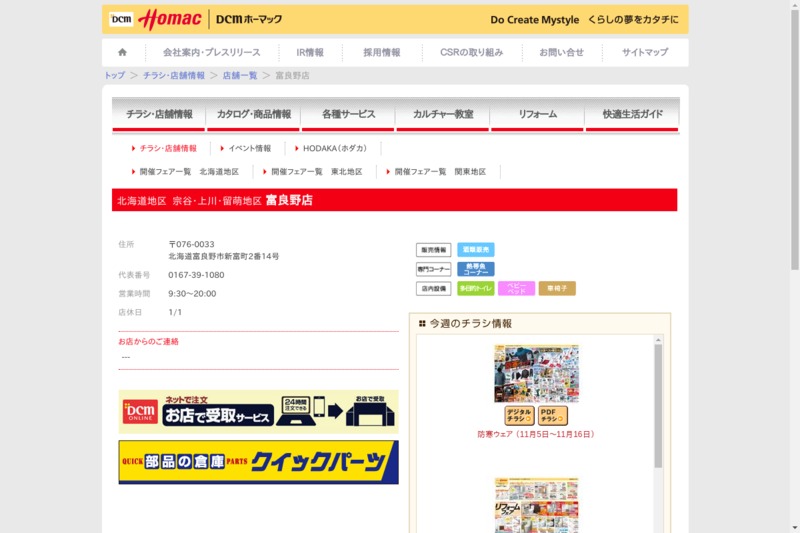Click トップ breadcrumb link
The image size is (800, 533).
[x=115, y=75]
